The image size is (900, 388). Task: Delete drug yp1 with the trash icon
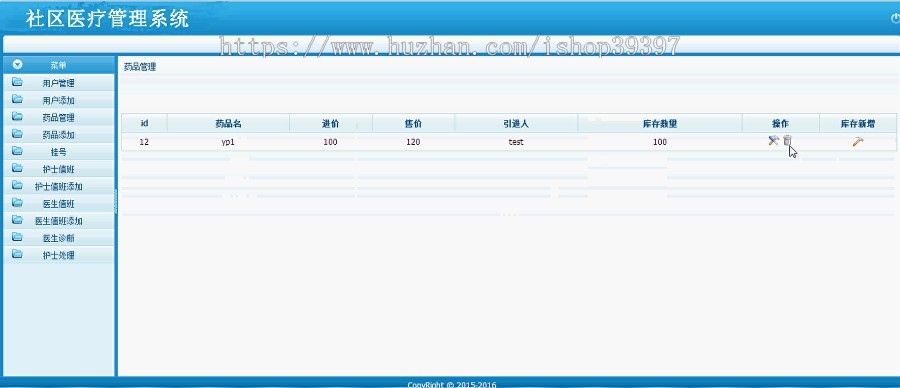point(788,141)
